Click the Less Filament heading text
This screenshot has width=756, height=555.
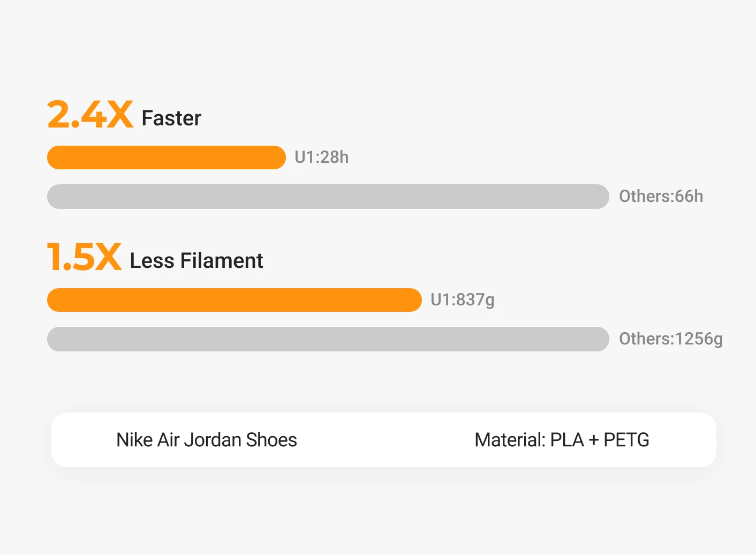[196, 261]
